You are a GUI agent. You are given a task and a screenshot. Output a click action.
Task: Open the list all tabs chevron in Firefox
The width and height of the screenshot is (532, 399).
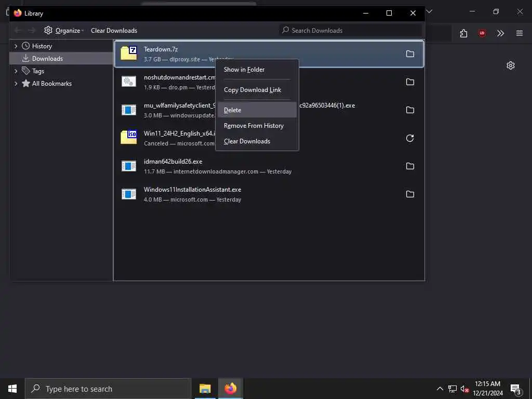click(429, 11)
